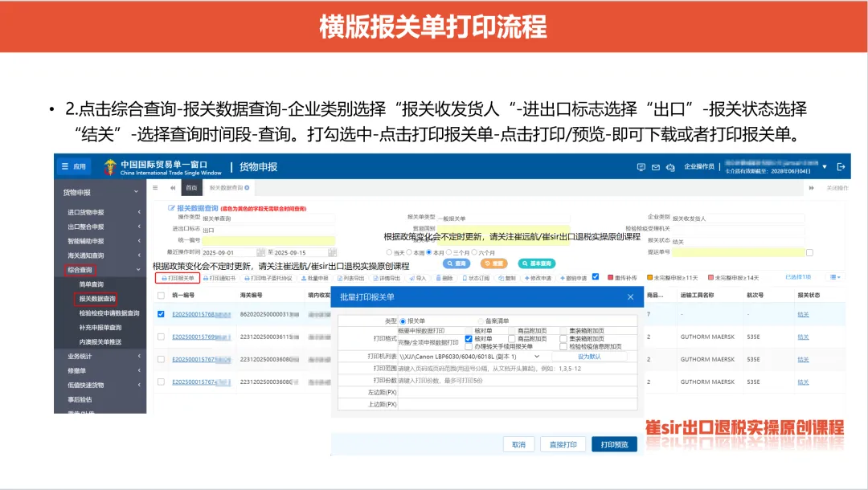This screenshot has width=868, height=490.
Task: Click 设为默认 in print dialog
Action: pyautogui.click(x=589, y=357)
